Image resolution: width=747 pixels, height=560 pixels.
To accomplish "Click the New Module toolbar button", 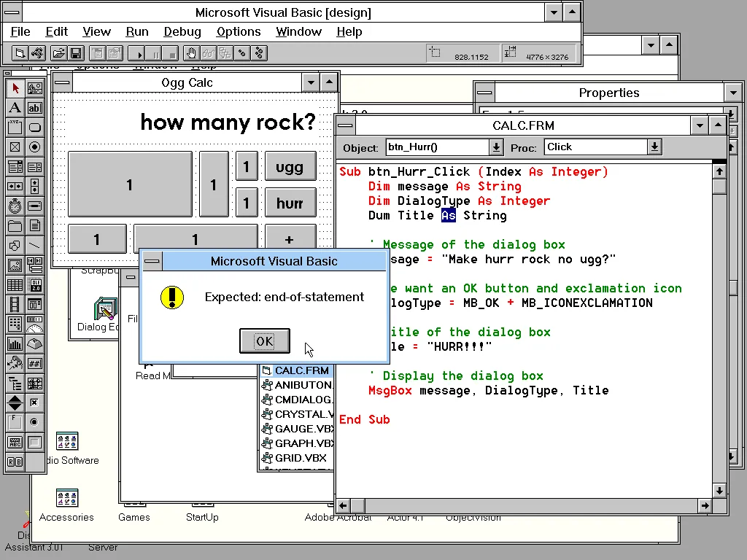I will [36, 52].
